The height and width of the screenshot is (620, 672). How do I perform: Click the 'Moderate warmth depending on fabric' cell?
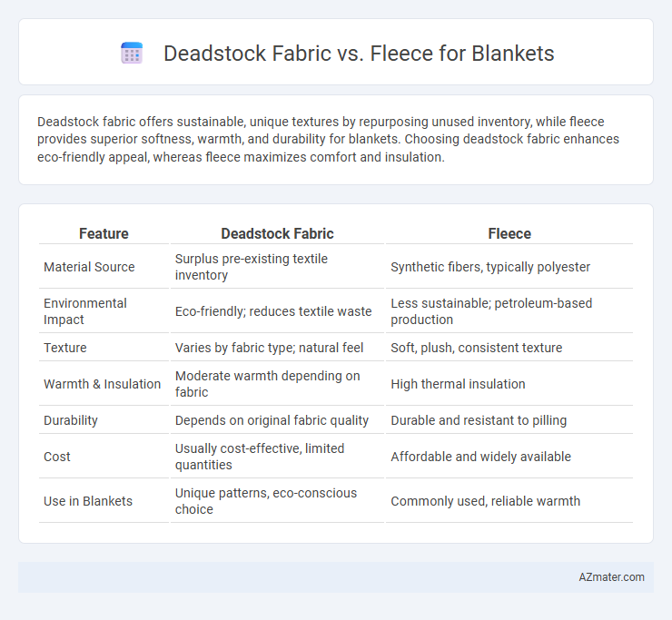point(277,384)
